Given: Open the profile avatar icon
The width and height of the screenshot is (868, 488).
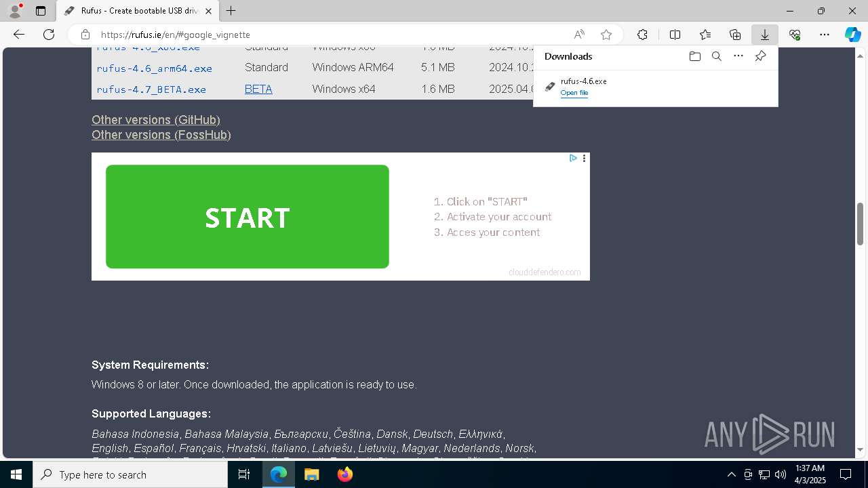Looking at the screenshot, I should coord(15,11).
